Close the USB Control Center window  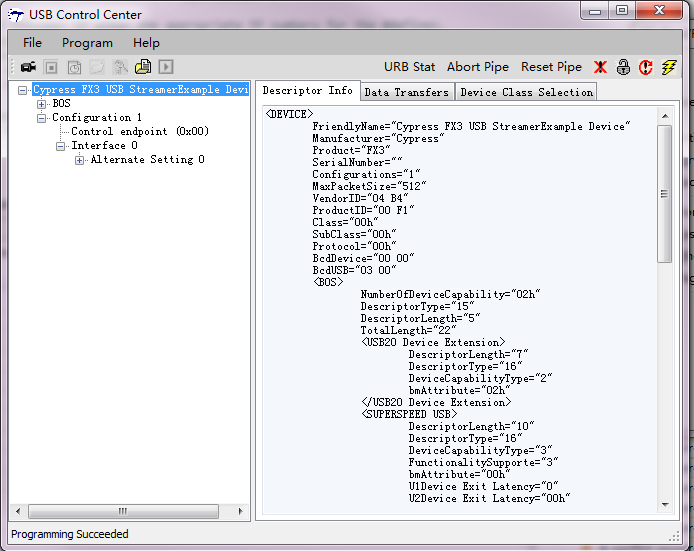point(659,11)
